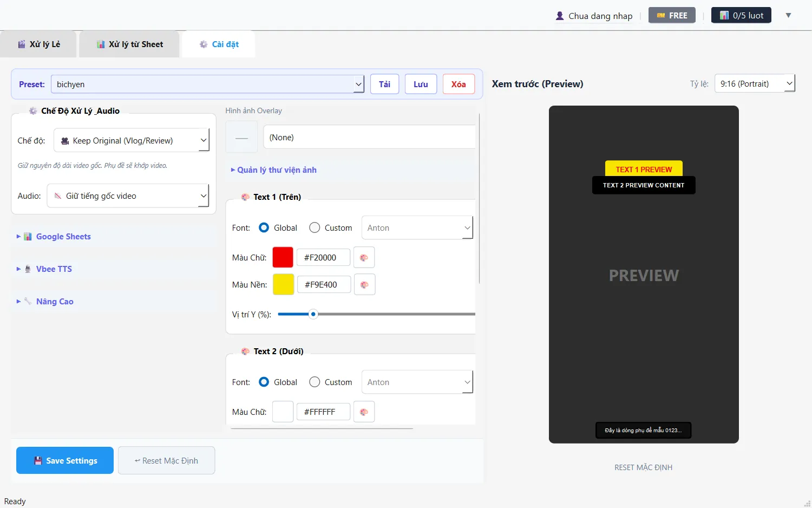Select Custom font radio for Text 1
The width and height of the screenshot is (812, 508).
tap(315, 228)
